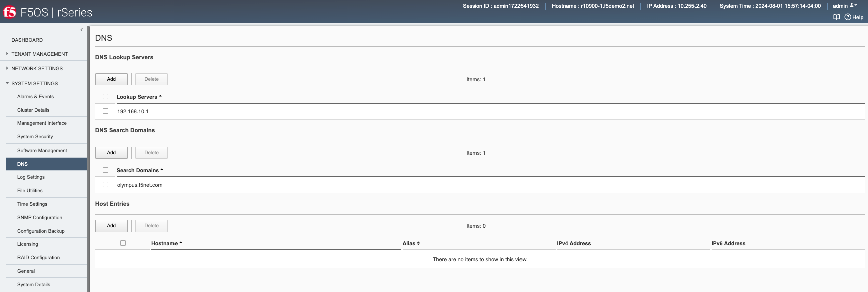Open Configuration Backup page
The width and height of the screenshot is (868, 292).
pyautogui.click(x=41, y=231)
